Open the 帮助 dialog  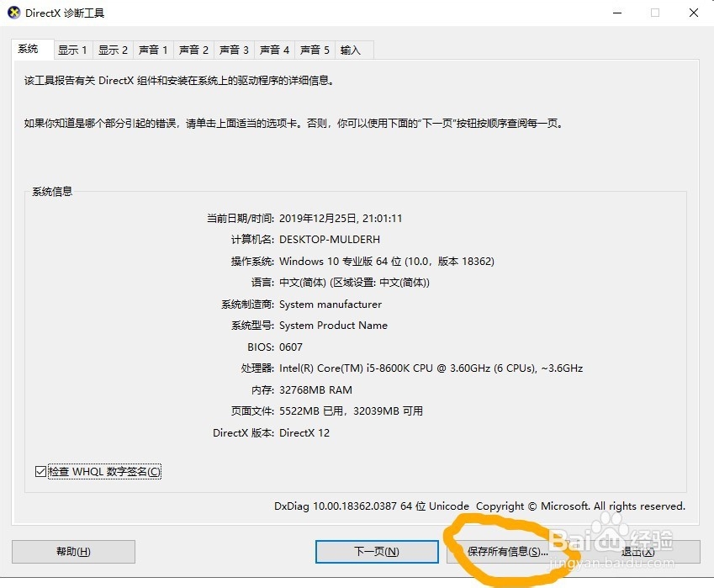(72, 552)
